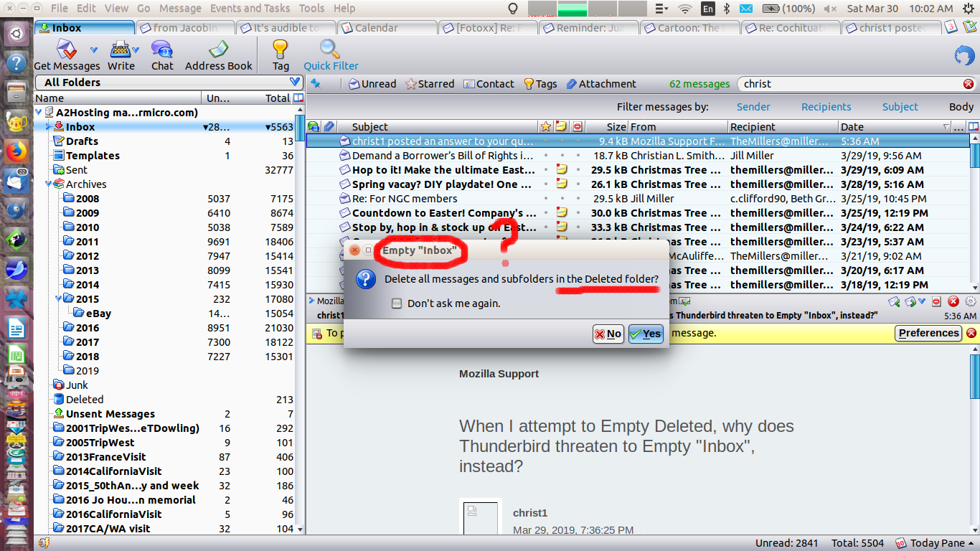Toggle the Attachment quick filter

coord(601,84)
